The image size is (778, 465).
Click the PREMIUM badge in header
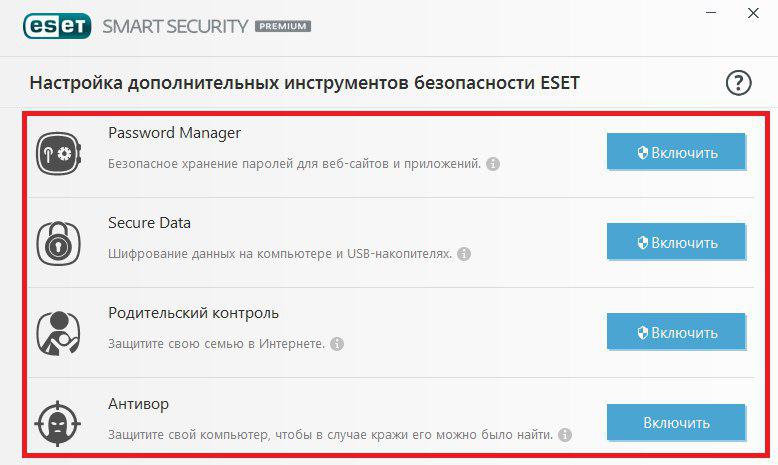(283, 26)
